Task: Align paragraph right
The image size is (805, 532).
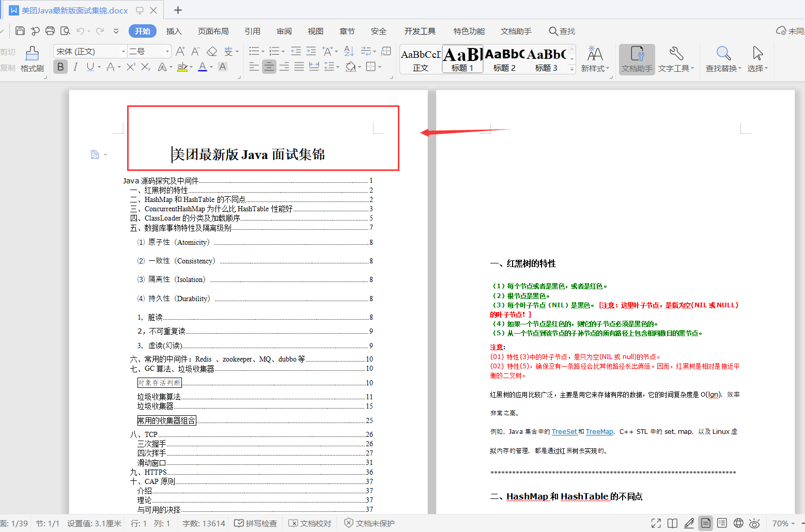Action: coord(284,67)
